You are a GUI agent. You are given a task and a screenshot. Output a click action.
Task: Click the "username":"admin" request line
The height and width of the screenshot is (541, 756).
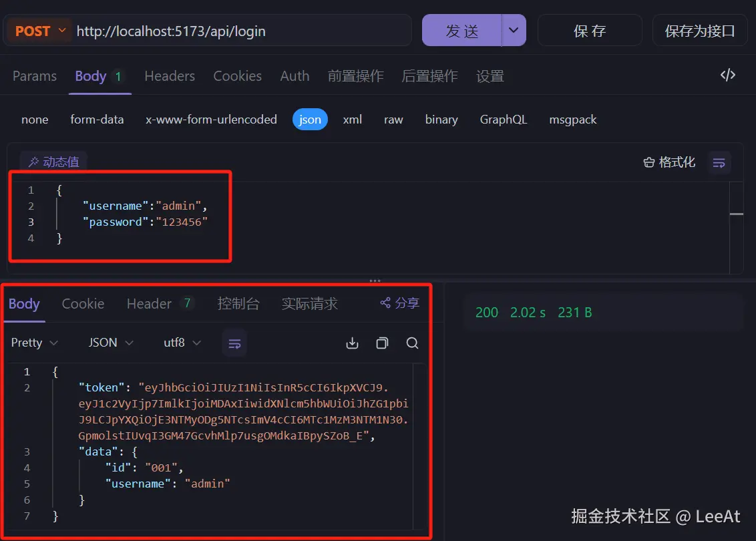tap(145, 206)
